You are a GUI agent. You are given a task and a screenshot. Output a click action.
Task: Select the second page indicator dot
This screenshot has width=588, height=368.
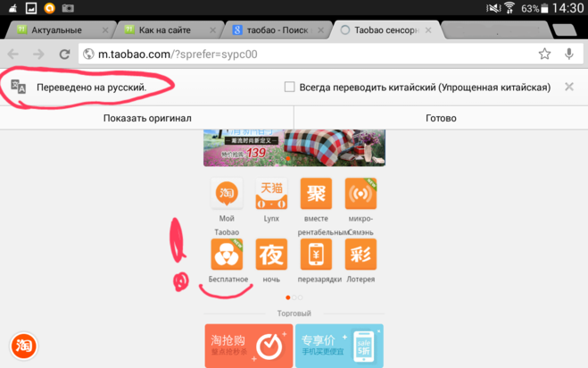pos(294,297)
